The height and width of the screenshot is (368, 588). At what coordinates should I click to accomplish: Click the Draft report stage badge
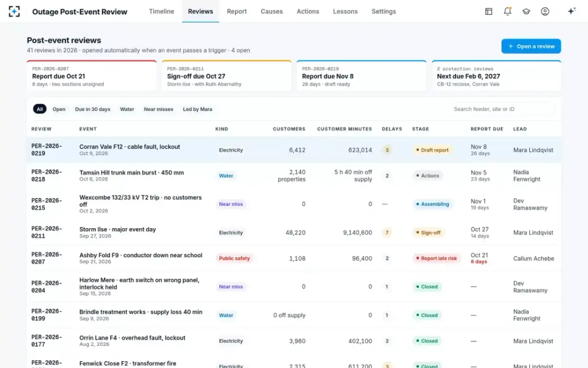(x=432, y=150)
